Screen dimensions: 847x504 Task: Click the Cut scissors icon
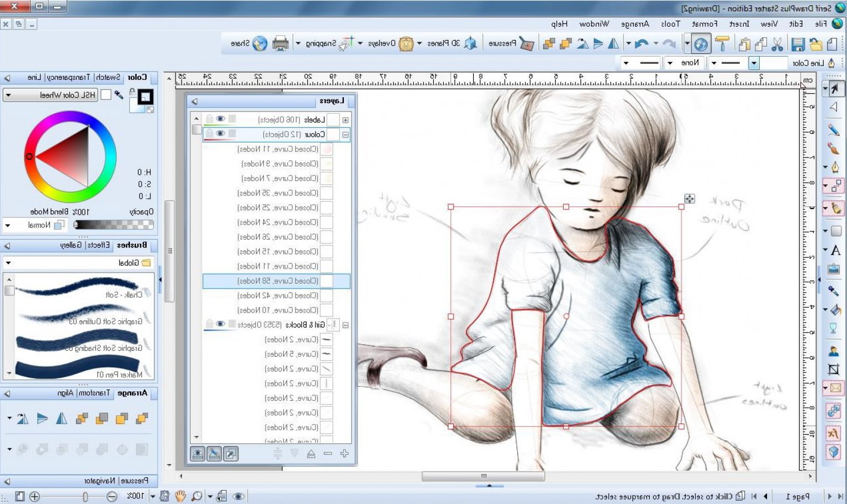pos(777,43)
